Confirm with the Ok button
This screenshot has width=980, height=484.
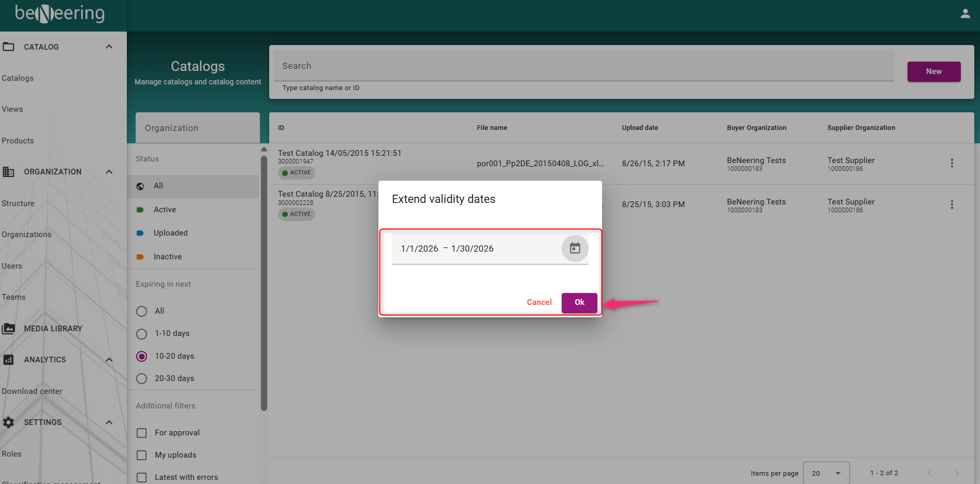579,302
